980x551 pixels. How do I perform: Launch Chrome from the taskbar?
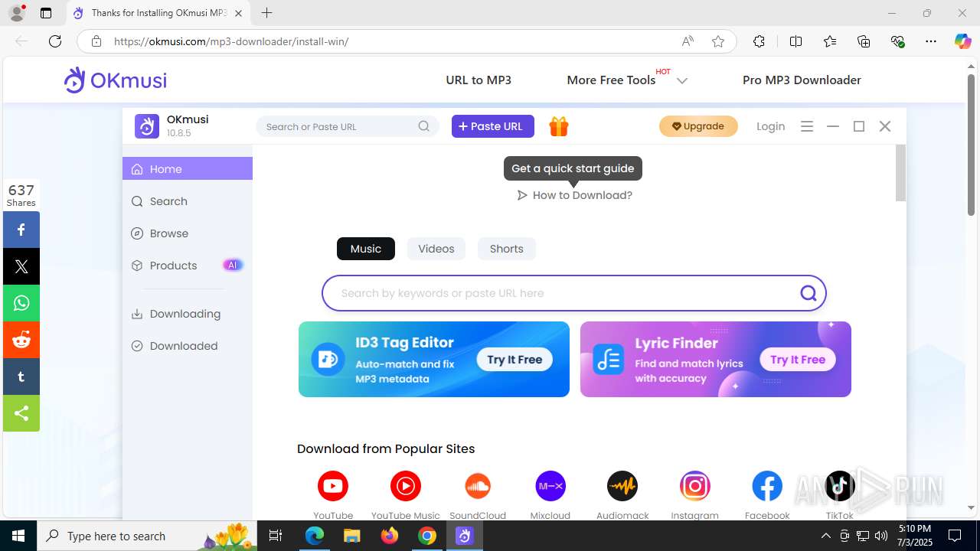[427, 536]
